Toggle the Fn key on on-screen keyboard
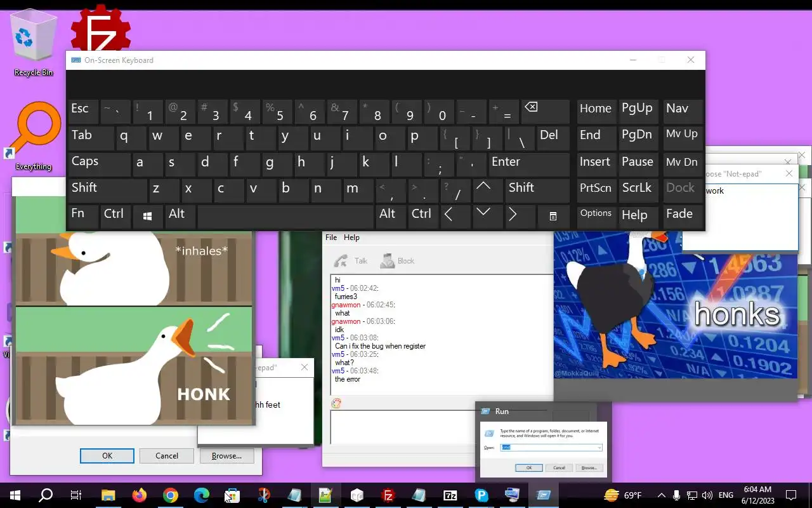Image resolution: width=812 pixels, height=508 pixels. coord(83,216)
